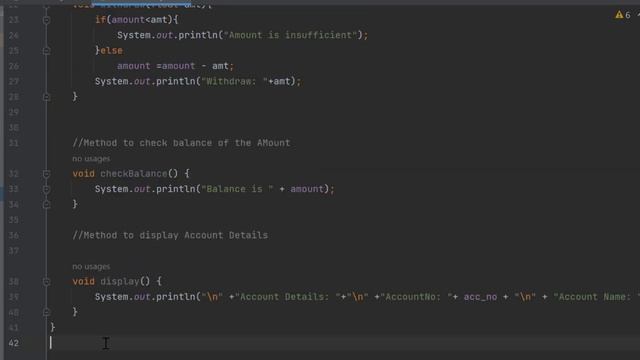Select line number 42 in the gutter
The image size is (640, 360).
[x=13, y=343]
